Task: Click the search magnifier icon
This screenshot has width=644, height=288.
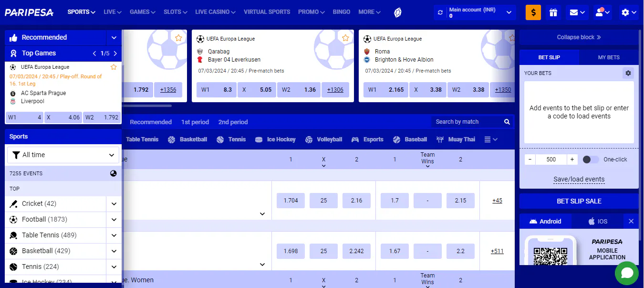Action: click(507, 122)
